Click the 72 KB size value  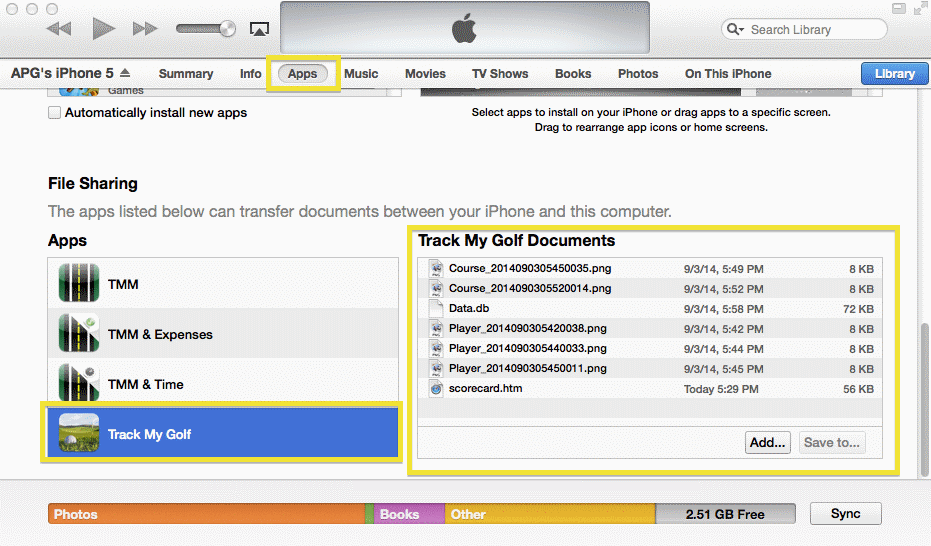tap(859, 309)
